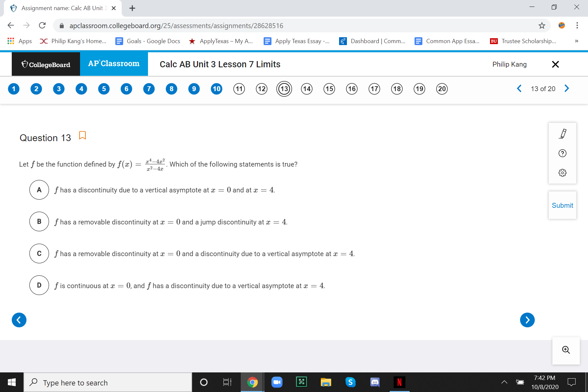588x392 pixels.
Task: Select answer choice A
Action: coord(39,190)
